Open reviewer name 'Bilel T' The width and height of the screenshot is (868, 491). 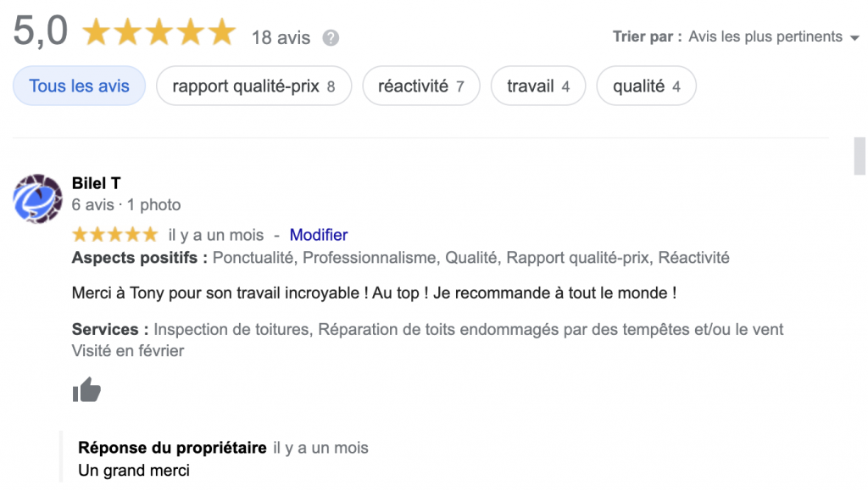coord(97,183)
